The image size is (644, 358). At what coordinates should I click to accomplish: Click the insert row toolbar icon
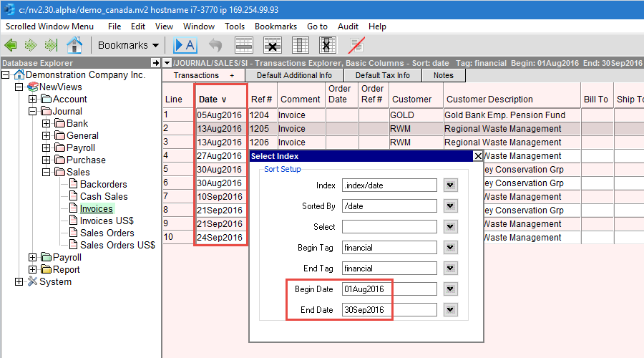pos(245,45)
